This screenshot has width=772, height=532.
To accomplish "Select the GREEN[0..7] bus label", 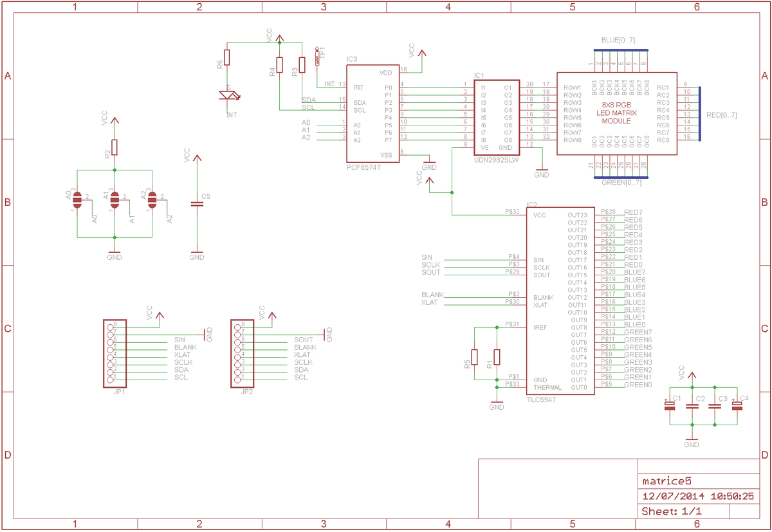I will pyautogui.click(x=621, y=183).
